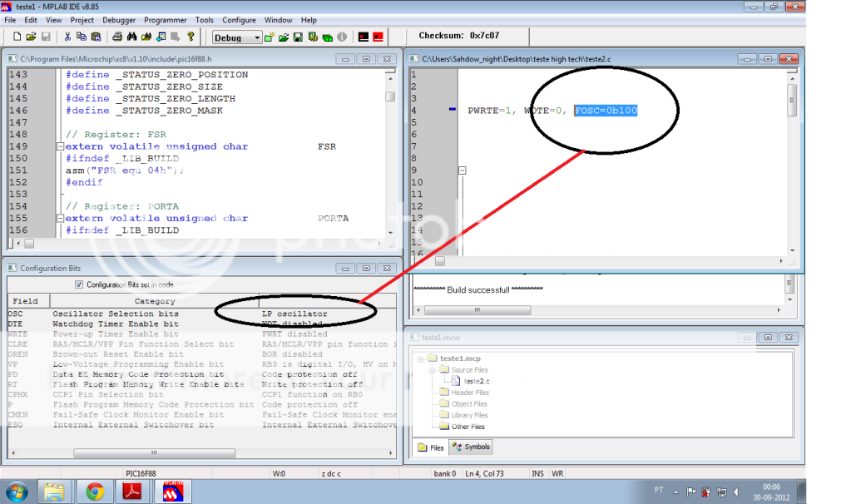Collapse the FSR extern block on line 149
This screenshot has width=851, height=504.
pos(60,146)
